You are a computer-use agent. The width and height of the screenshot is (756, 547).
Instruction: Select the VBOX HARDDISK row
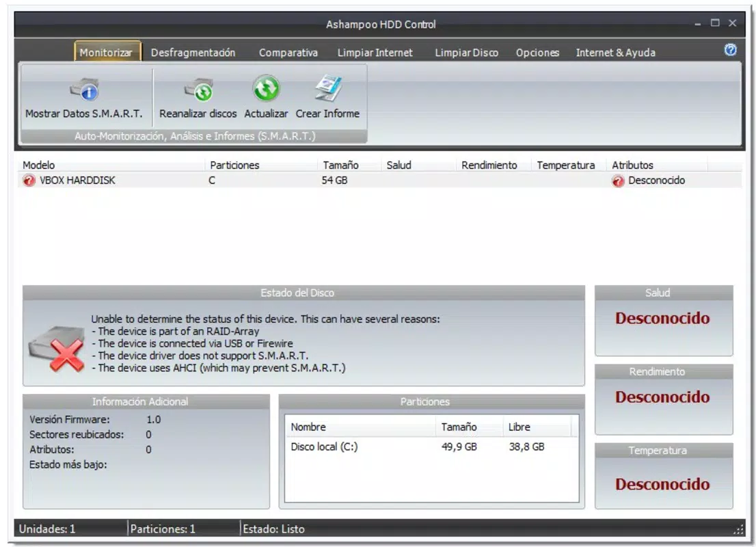[380, 181]
